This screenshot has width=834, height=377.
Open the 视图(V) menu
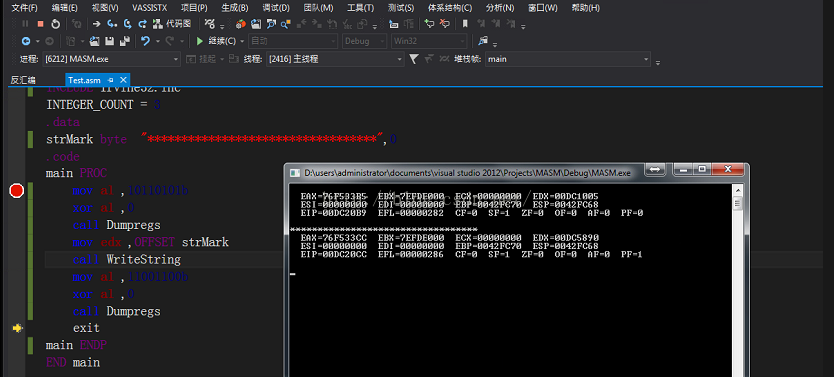(105, 8)
